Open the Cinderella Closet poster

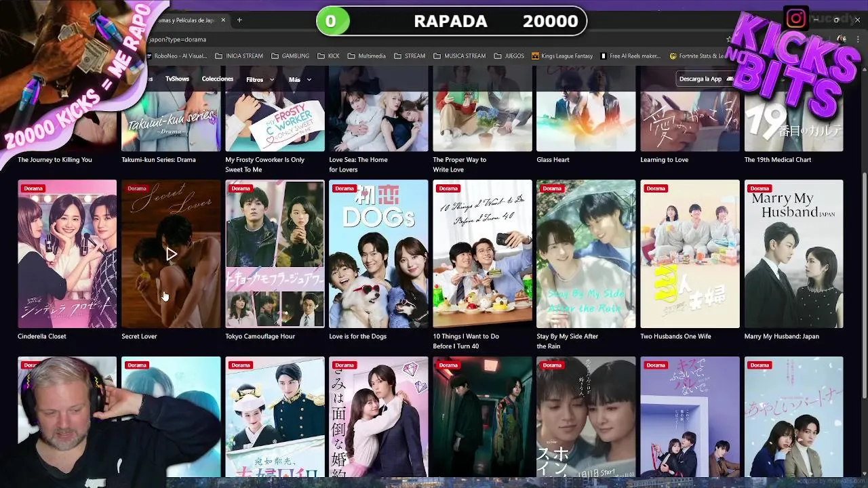(x=67, y=253)
